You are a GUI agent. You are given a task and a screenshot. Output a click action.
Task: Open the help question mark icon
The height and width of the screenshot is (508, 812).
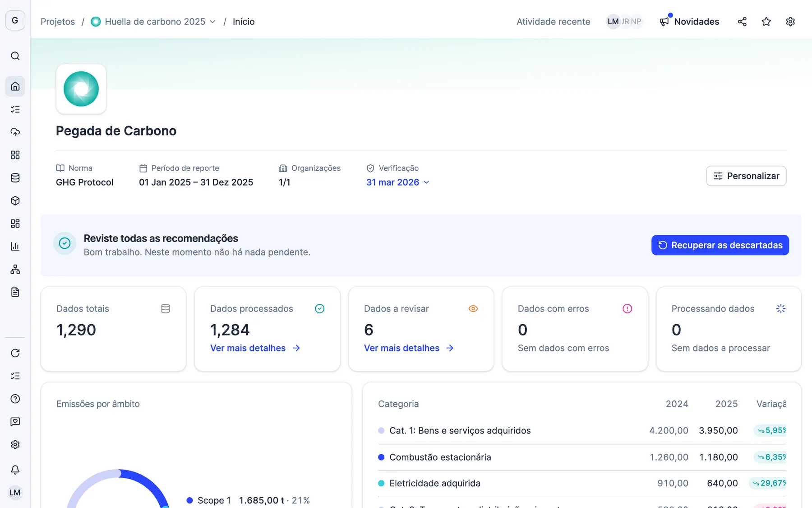(x=15, y=399)
